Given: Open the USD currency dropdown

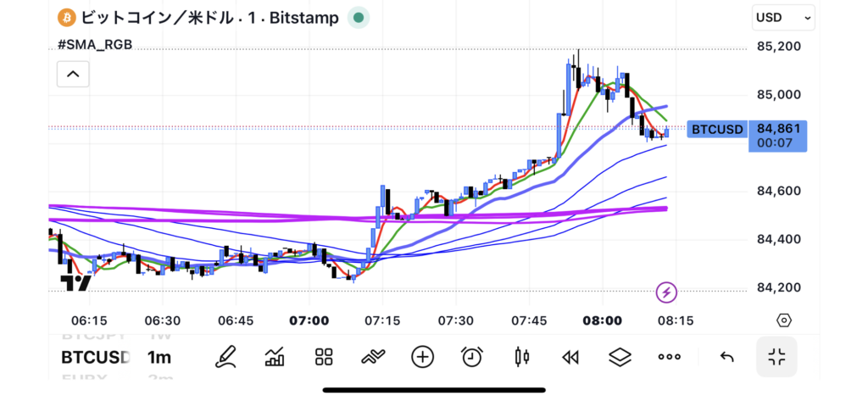Looking at the screenshot, I should click(782, 17).
